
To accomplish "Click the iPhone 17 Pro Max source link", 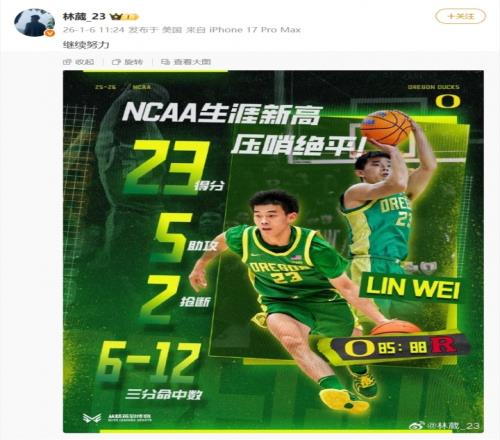I will click(x=255, y=30).
